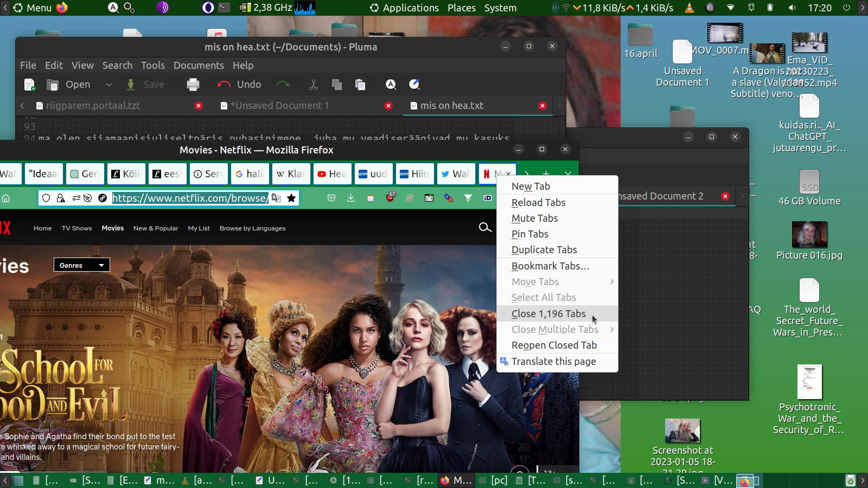The width and height of the screenshot is (868, 488).
Task: Click the Paste icon in Pluma toolbar
Action: click(360, 85)
